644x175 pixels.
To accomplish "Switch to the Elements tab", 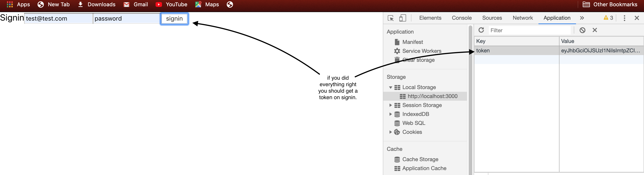I will click(430, 18).
